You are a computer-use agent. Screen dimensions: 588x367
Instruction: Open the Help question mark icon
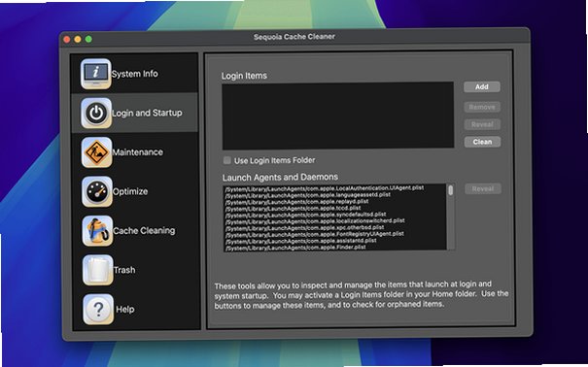(x=98, y=310)
